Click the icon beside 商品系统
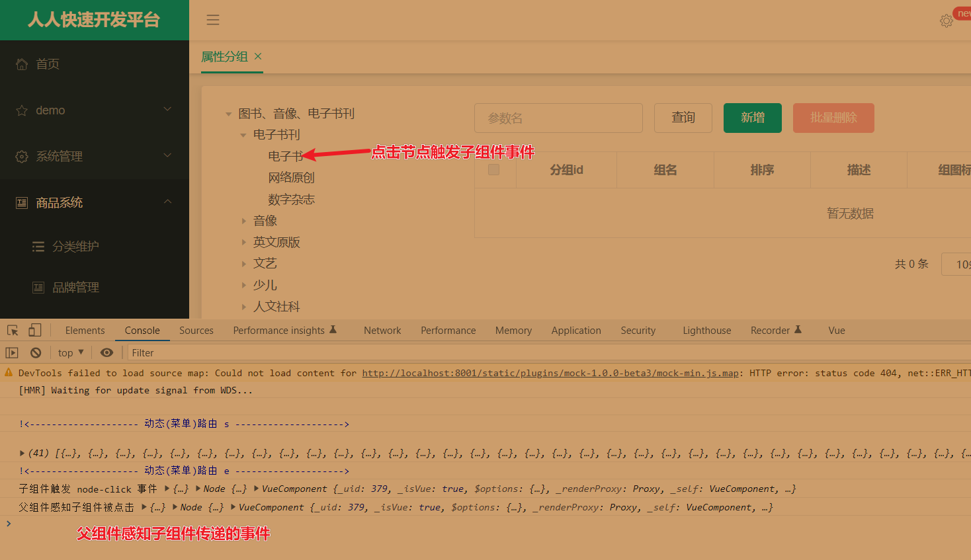This screenshot has height=560, width=971. pos(22,203)
